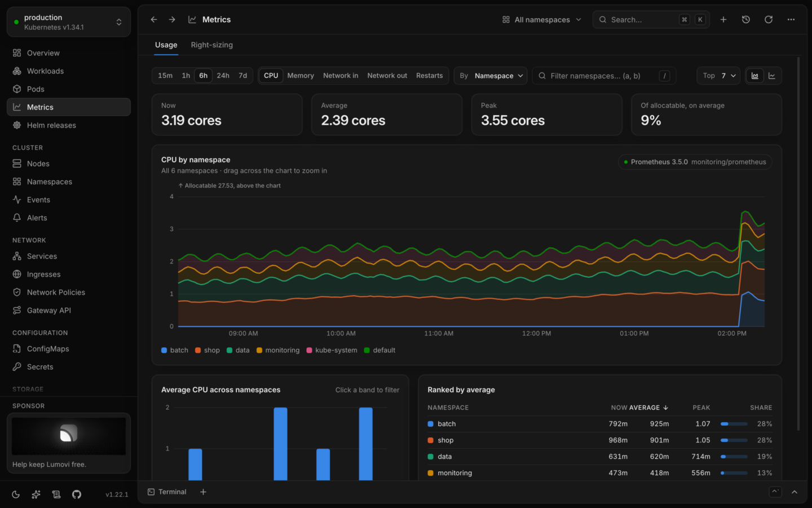
Task: Click the sponsor thumbnail image
Action: click(69, 436)
